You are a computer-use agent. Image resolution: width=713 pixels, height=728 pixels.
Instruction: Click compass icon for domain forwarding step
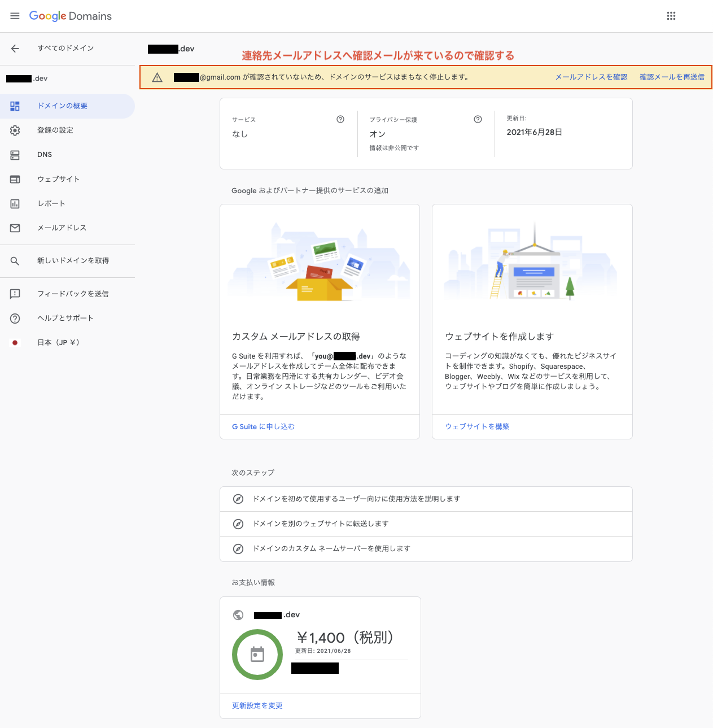pyautogui.click(x=238, y=524)
